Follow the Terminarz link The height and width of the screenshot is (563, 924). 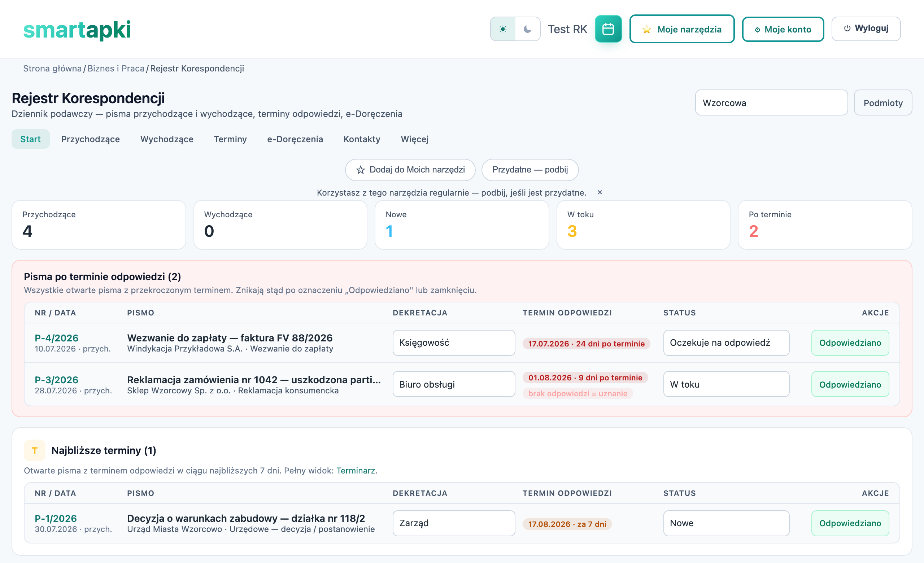point(356,470)
